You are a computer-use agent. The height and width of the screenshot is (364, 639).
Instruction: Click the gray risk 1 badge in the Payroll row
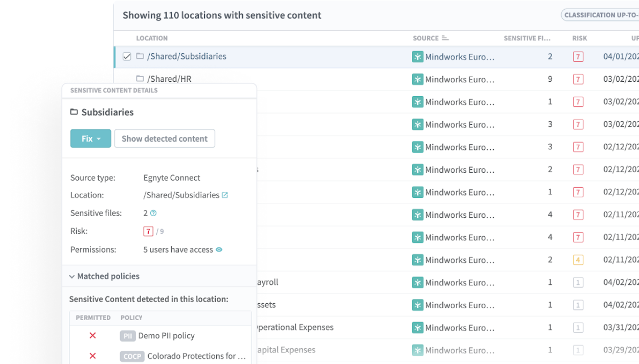point(578,282)
